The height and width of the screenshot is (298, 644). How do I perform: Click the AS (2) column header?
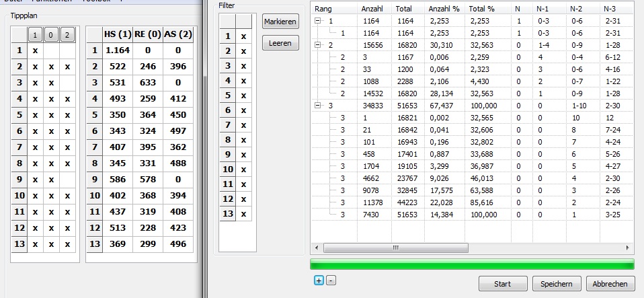(x=178, y=34)
